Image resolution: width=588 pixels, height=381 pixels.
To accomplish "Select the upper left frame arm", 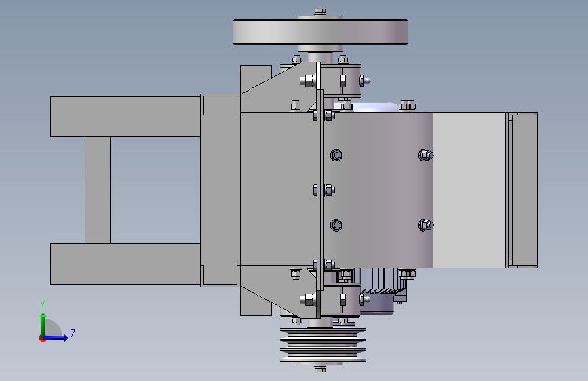I will point(125,116).
